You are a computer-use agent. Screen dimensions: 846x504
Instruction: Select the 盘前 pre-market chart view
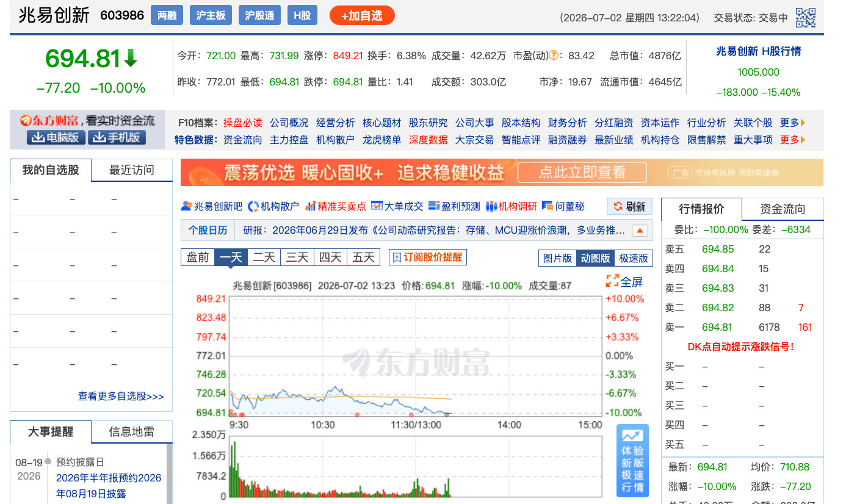coord(198,257)
